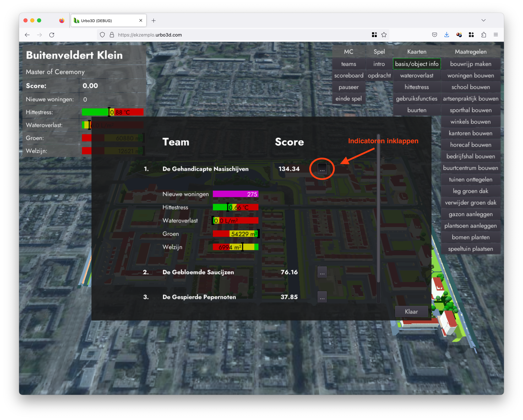Select gazon aanleggen measure
This screenshot has height=420, width=523.
471,214
